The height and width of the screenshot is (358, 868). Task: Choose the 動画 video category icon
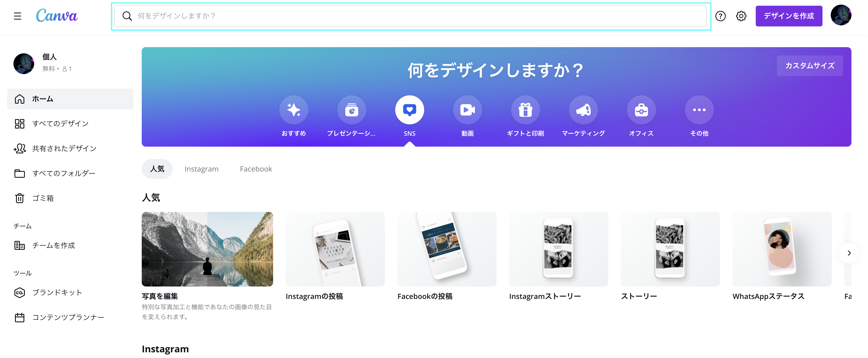(x=467, y=110)
